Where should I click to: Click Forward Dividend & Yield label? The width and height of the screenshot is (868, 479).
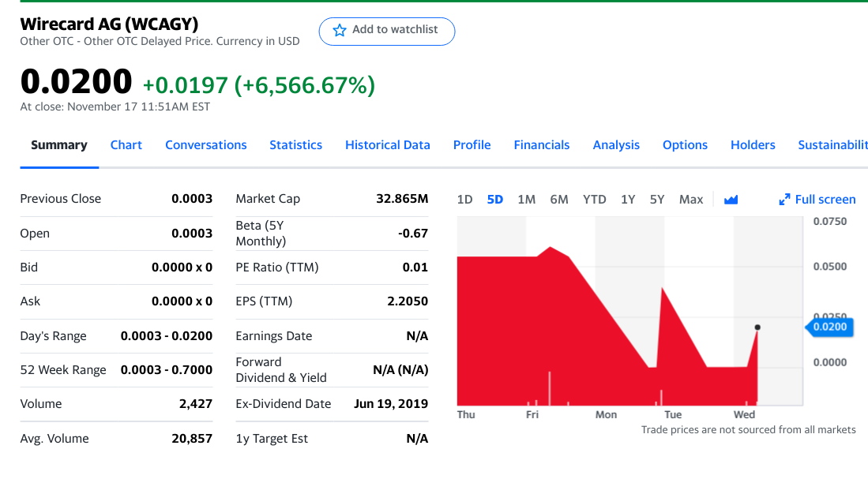[281, 370]
